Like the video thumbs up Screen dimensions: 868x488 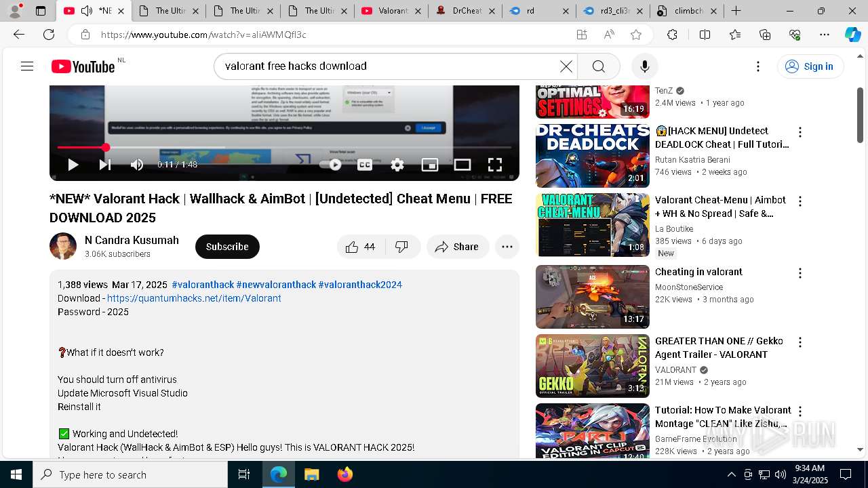[360, 247]
